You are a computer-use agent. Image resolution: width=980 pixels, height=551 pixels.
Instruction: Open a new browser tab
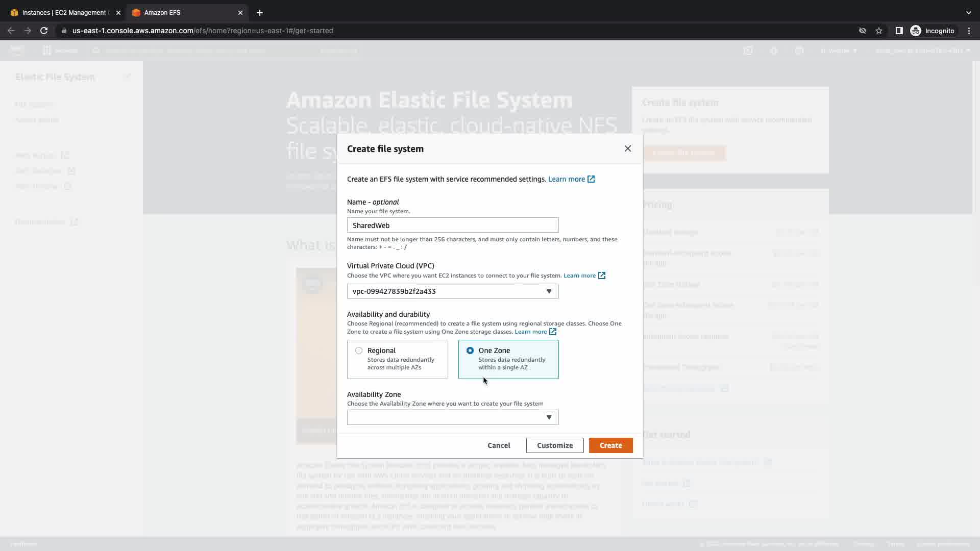click(259, 12)
